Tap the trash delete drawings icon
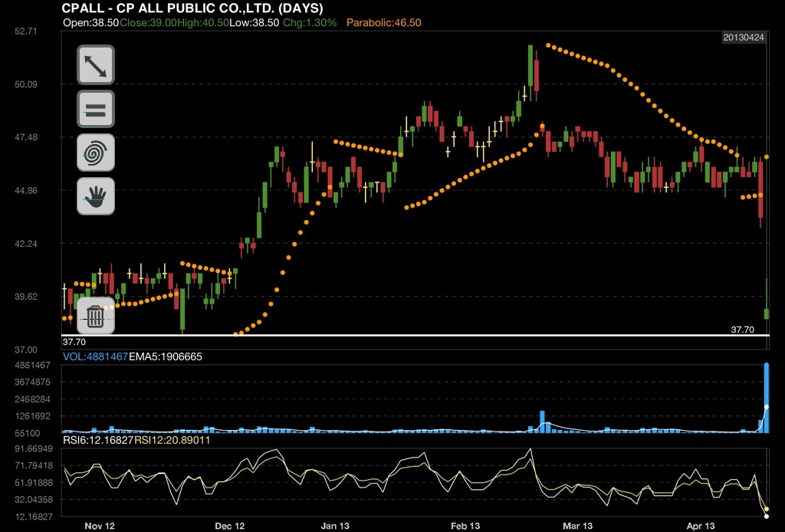The width and height of the screenshot is (785, 532). 96,316
